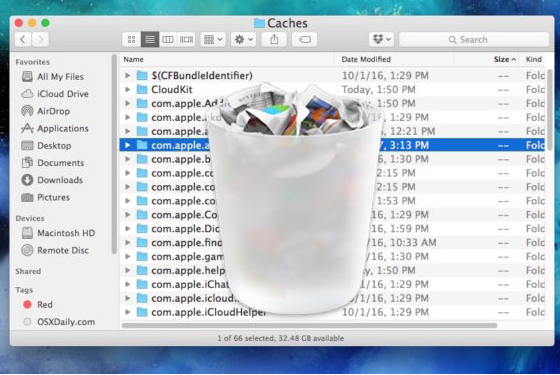Switch to Cover Flow view
This screenshot has width=560, height=375.
coord(186,39)
